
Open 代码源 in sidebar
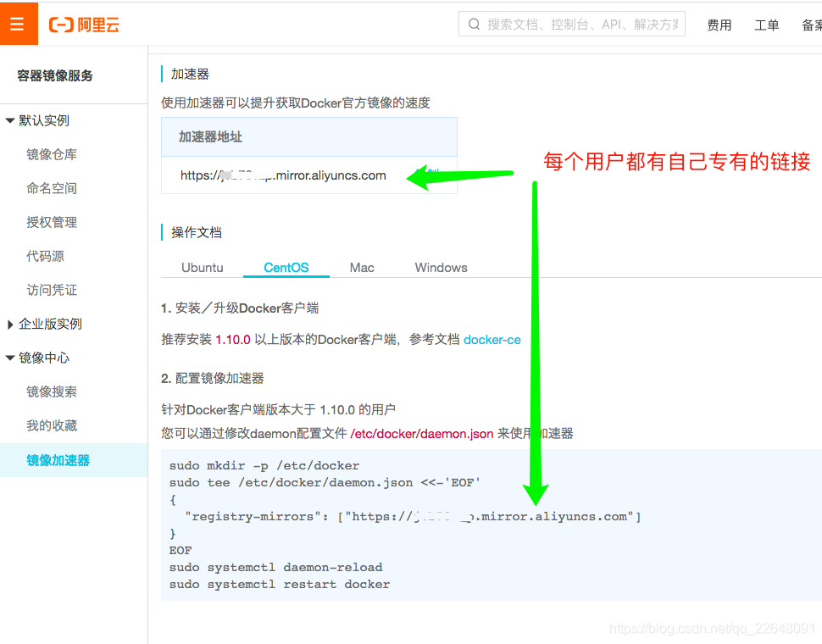click(45, 256)
